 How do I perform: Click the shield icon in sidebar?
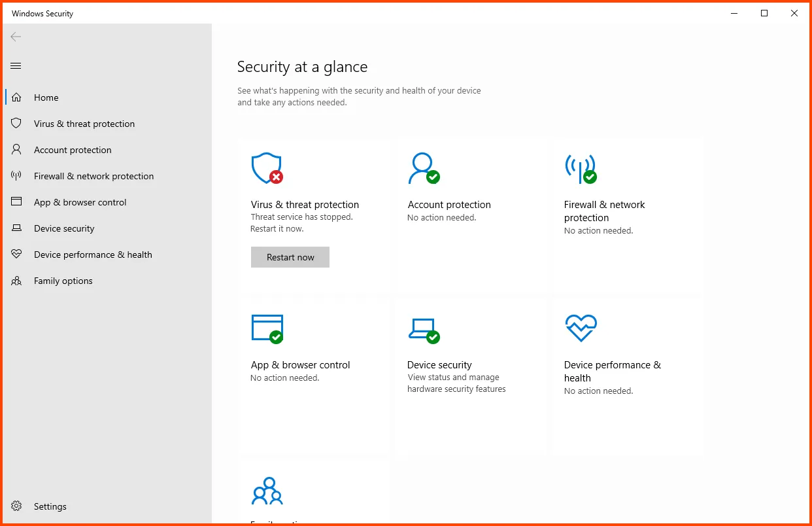click(16, 124)
